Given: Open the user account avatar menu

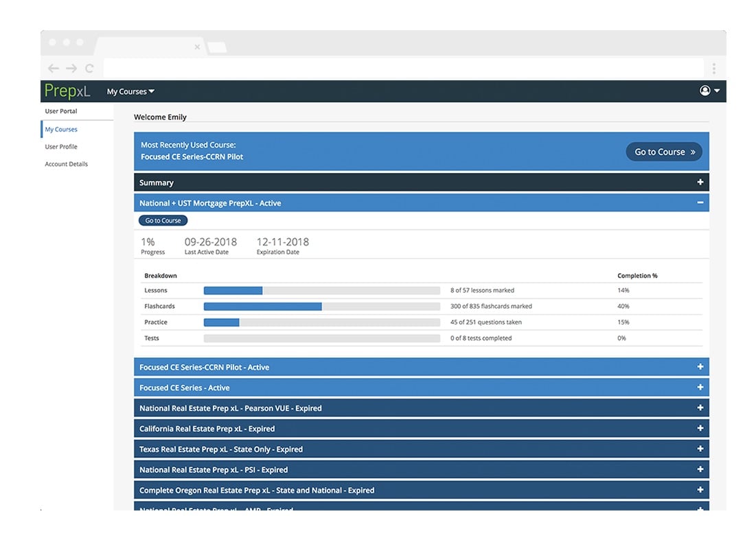Looking at the screenshot, I should point(709,91).
